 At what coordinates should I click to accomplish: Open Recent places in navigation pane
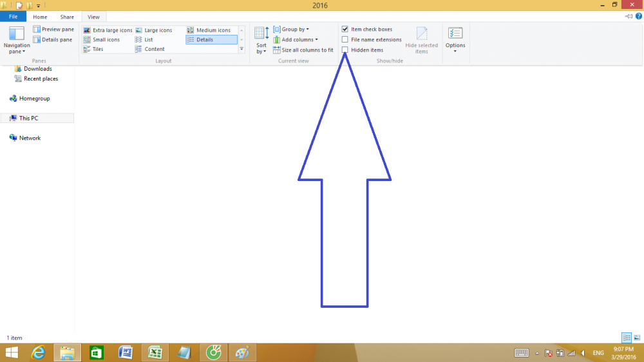tap(36, 79)
